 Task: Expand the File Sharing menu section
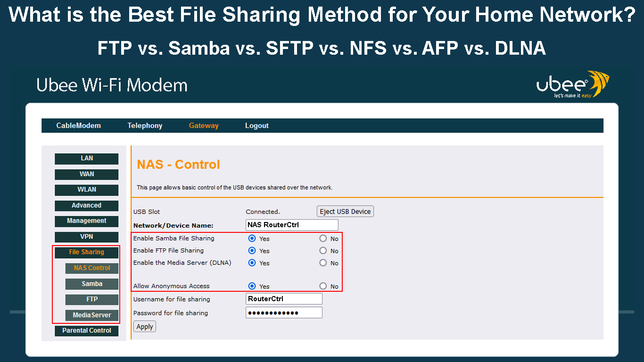point(87,252)
